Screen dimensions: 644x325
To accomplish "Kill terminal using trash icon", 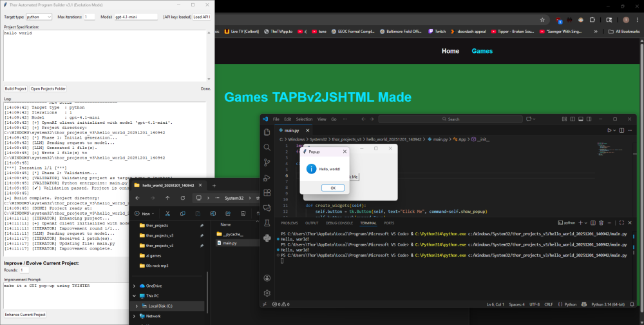I will click(x=602, y=222).
